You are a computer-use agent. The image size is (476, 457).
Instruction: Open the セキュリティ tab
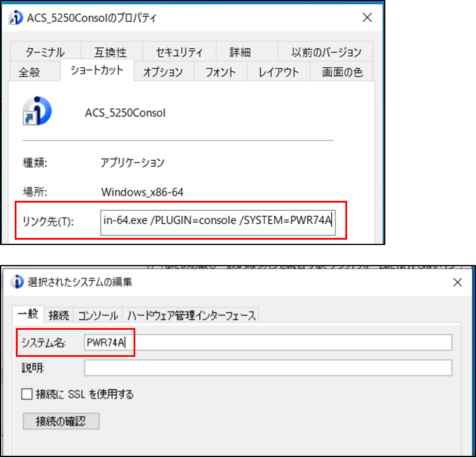pyautogui.click(x=179, y=52)
